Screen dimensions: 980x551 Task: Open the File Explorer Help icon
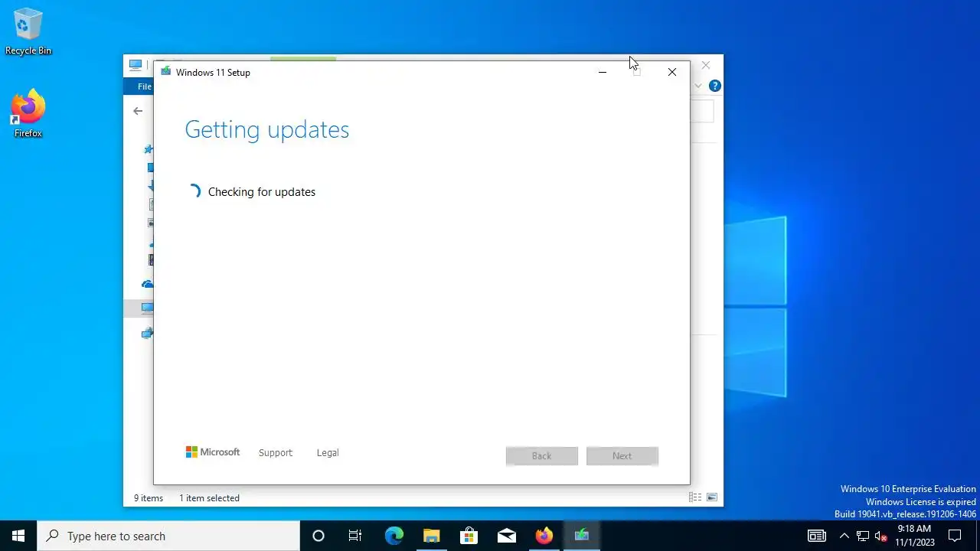(714, 86)
